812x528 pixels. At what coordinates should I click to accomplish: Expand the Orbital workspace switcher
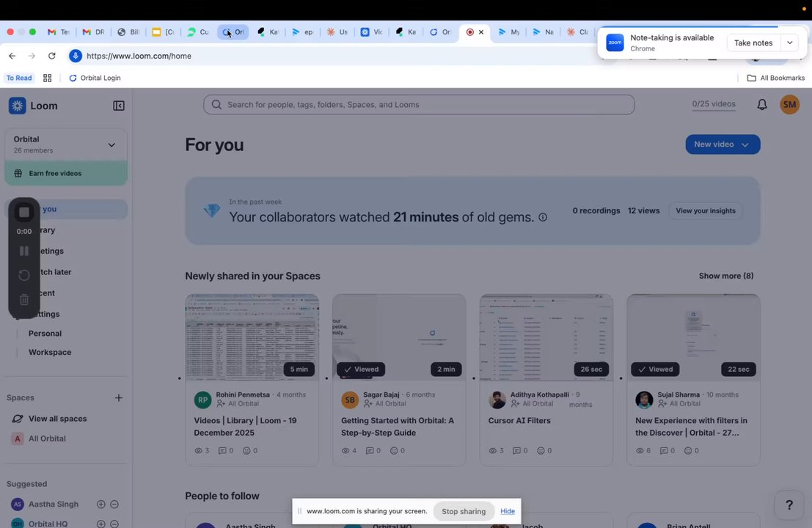[66, 144]
